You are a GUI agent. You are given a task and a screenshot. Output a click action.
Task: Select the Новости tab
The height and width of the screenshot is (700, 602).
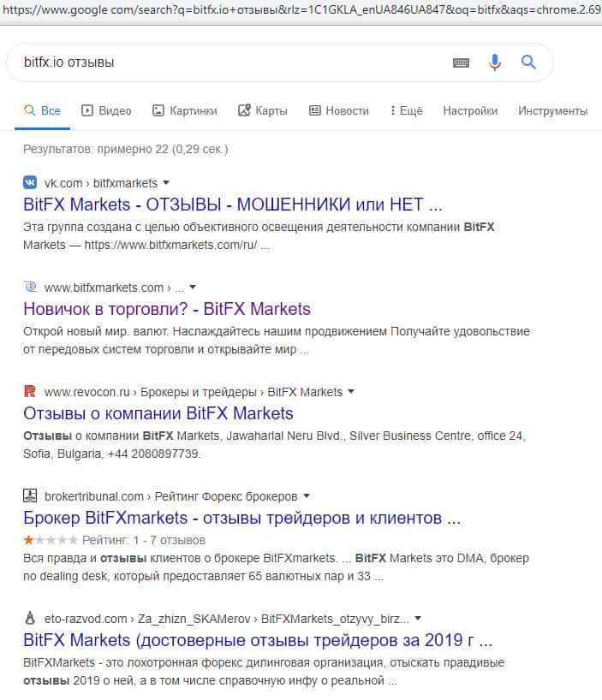coord(338,110)
